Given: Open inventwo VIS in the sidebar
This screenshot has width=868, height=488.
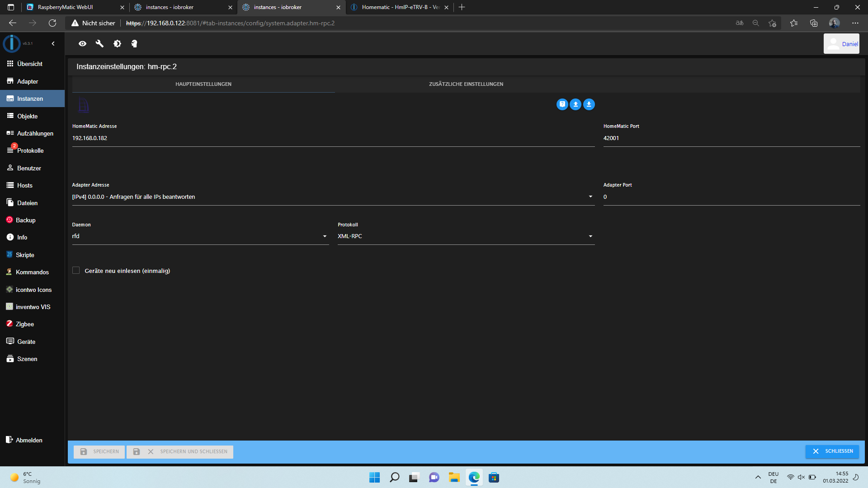Looking at the screenshot, I should point(32,307).
